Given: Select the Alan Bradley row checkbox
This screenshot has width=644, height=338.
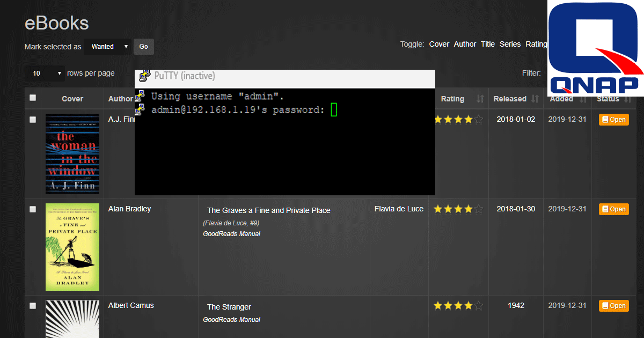Looking at the screenshot, I should click(x=33, y=209).
